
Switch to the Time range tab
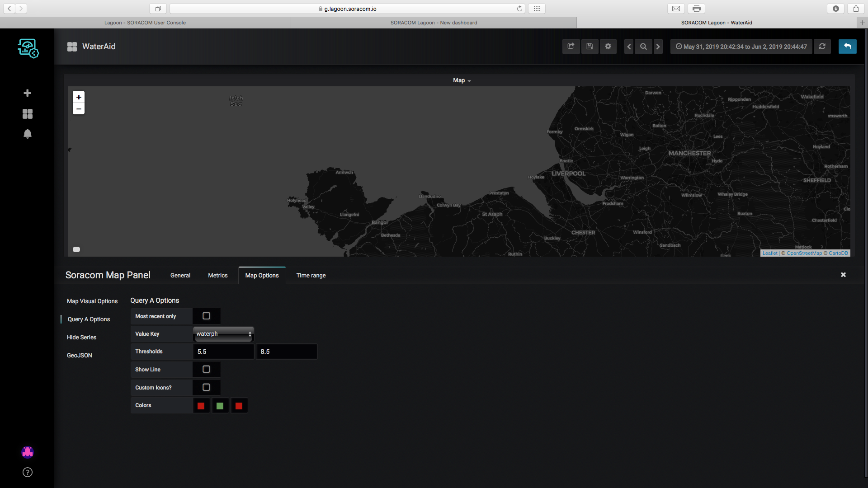311,275
